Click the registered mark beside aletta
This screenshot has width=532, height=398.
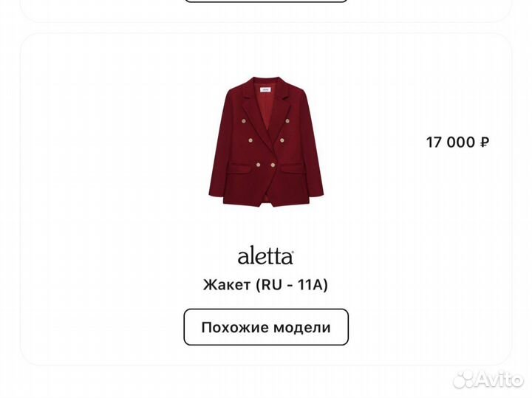click(x=292, y=252)
